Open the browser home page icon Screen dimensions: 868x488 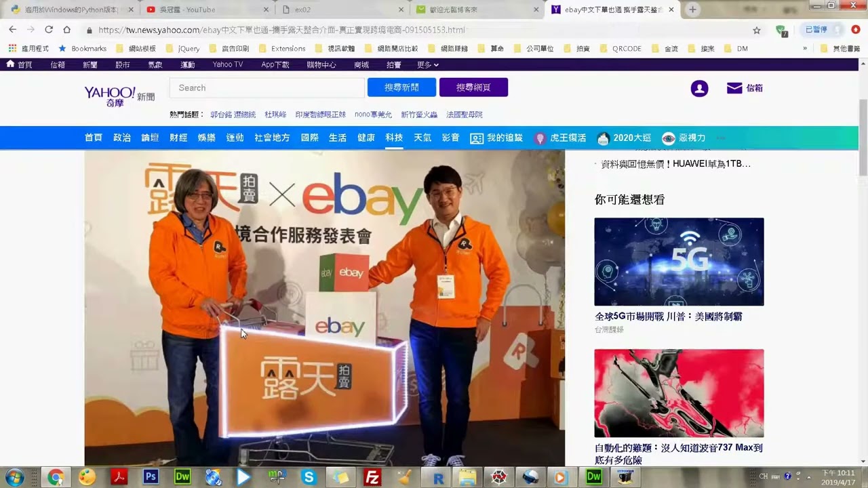click(x=66, y=30)
